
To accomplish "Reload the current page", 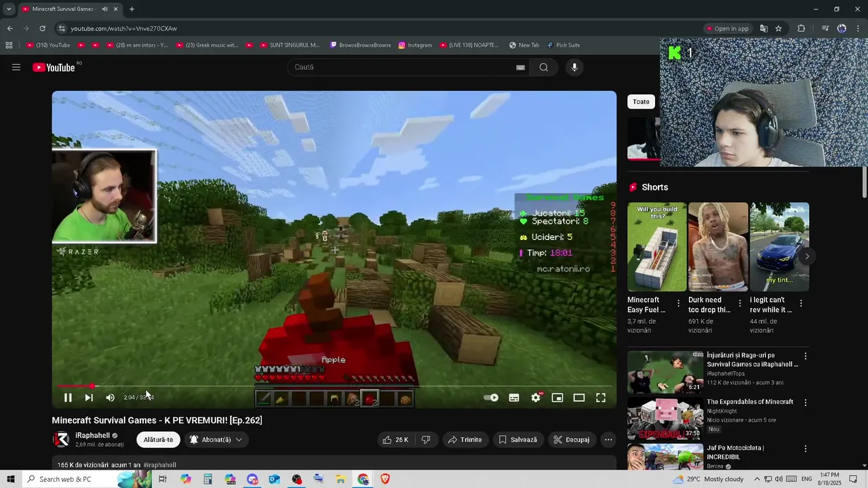I will pyautogui.click(x=42, y=28).
